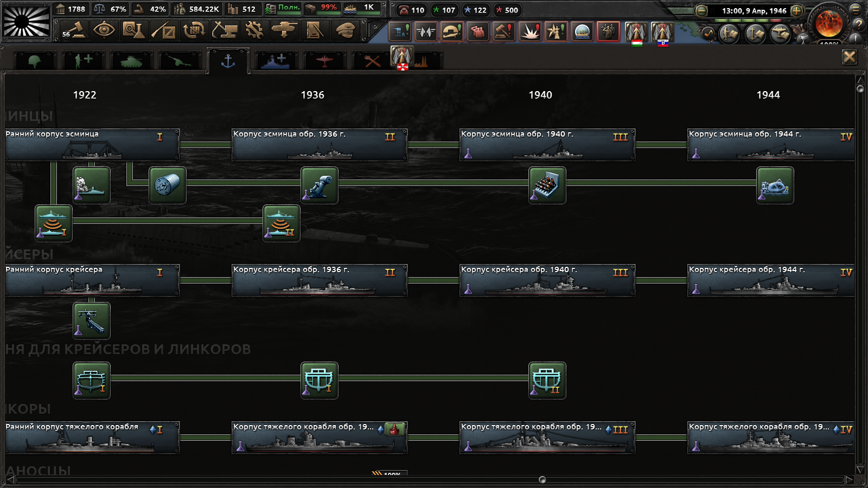The image size is (868, 488).
Task: Click the helmet alert with exclamation
Action: click(x=452, y=31)
